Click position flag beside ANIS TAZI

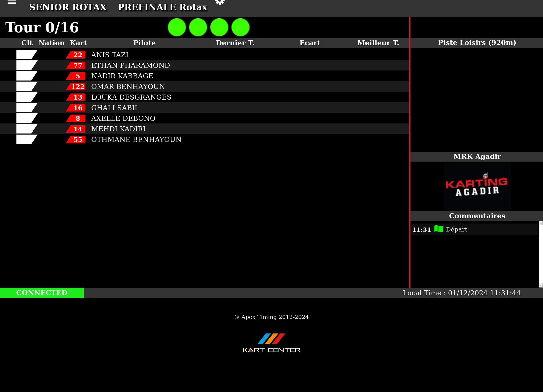click(x=26, y=55)
